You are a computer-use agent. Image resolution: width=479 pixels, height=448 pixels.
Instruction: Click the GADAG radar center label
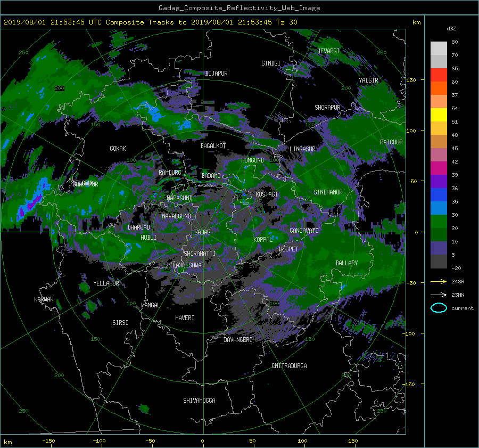pyautogui.click(x=202, y=232)
